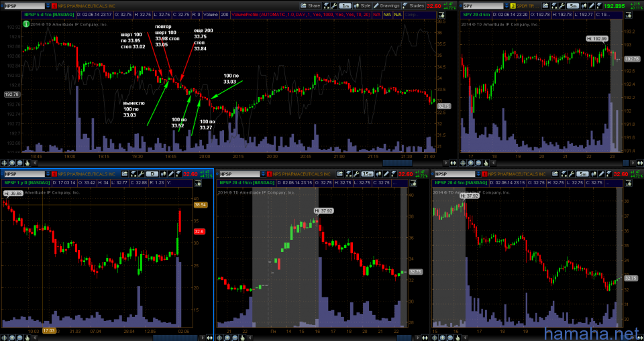Click Share button in NPSP 1m chart

[311, 6]
